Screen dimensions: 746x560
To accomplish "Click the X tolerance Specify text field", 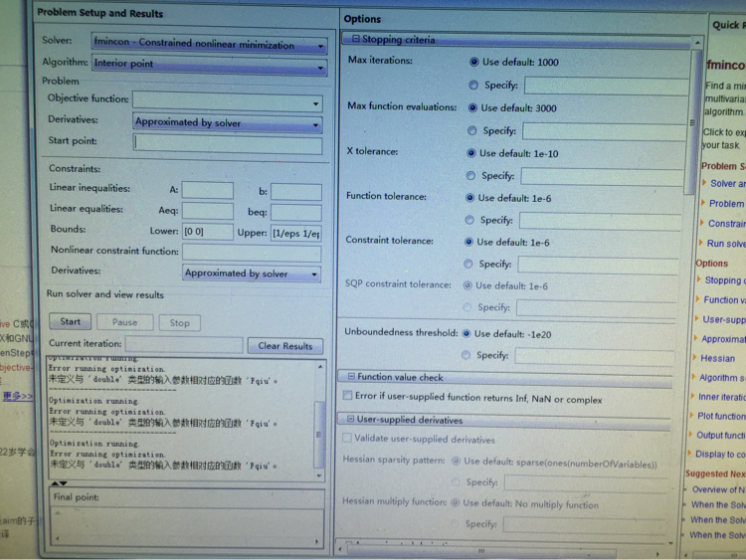I will 603,177.
